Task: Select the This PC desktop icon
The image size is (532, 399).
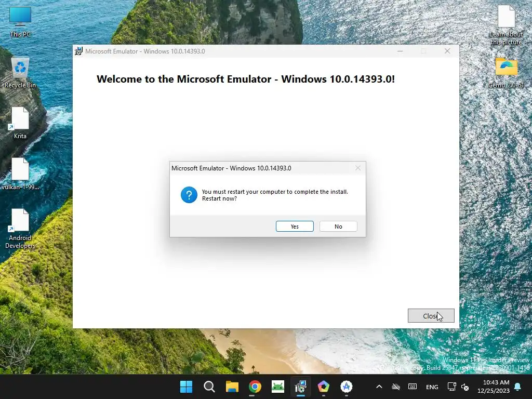Action: pos(20,22)
